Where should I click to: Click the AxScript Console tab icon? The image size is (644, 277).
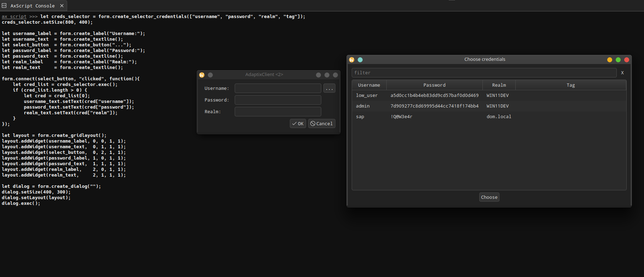pyautogui.click(x=4, y=6)
